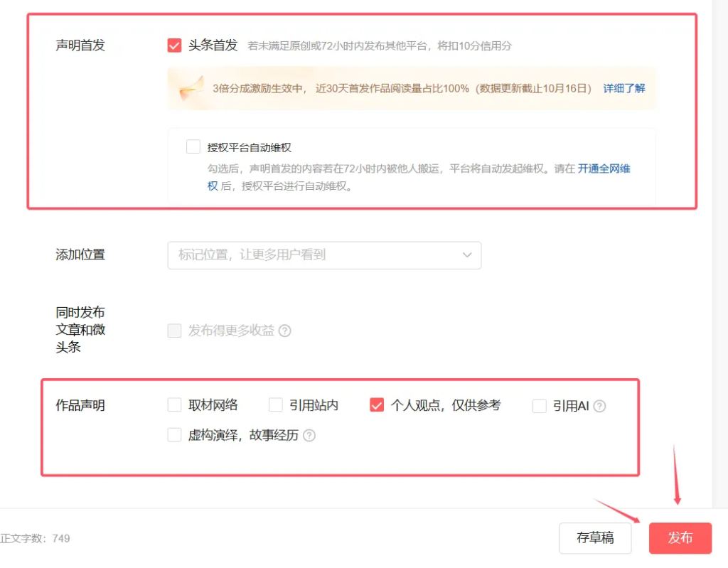Screen dimensions: 728x568
Task: Toggle the 发布得更多收益 checkbox
Action: coord(175,331)
